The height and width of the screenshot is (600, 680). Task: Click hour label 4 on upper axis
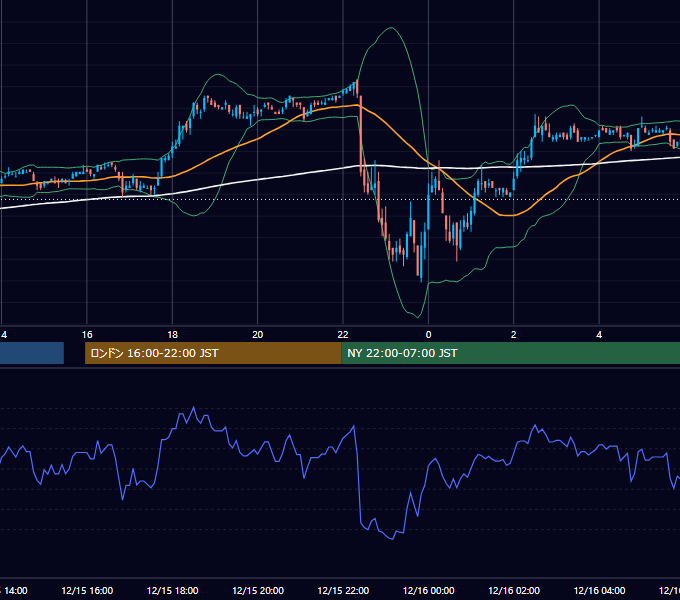point(599,335)
